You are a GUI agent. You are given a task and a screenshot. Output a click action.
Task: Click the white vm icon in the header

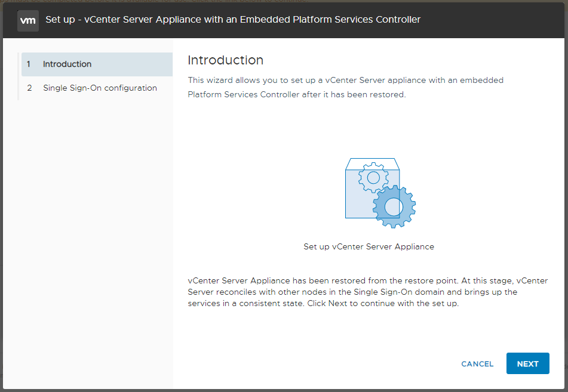click(27, 20)
